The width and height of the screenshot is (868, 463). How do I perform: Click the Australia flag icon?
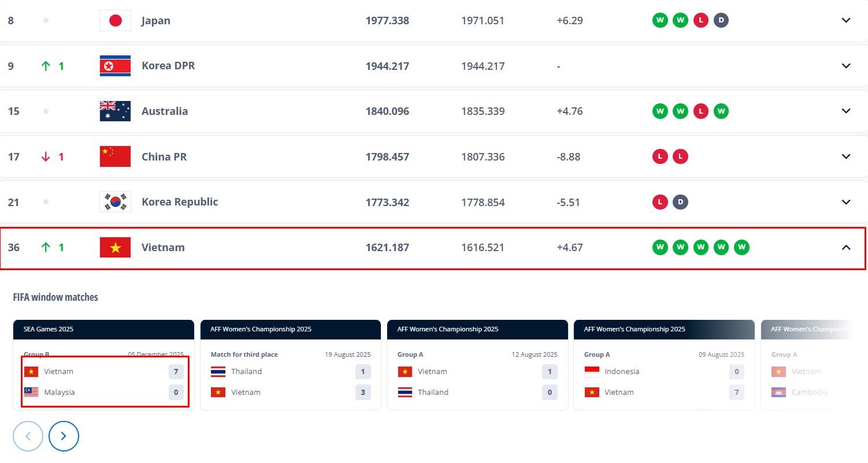[x=115, y=111]
